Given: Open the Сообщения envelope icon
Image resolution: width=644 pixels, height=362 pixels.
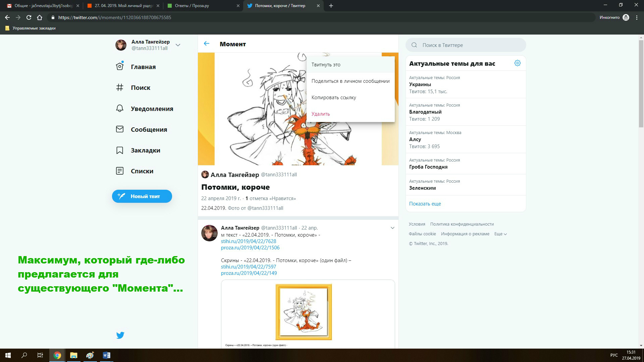Looking at the screenshot, I should [120, 129].
